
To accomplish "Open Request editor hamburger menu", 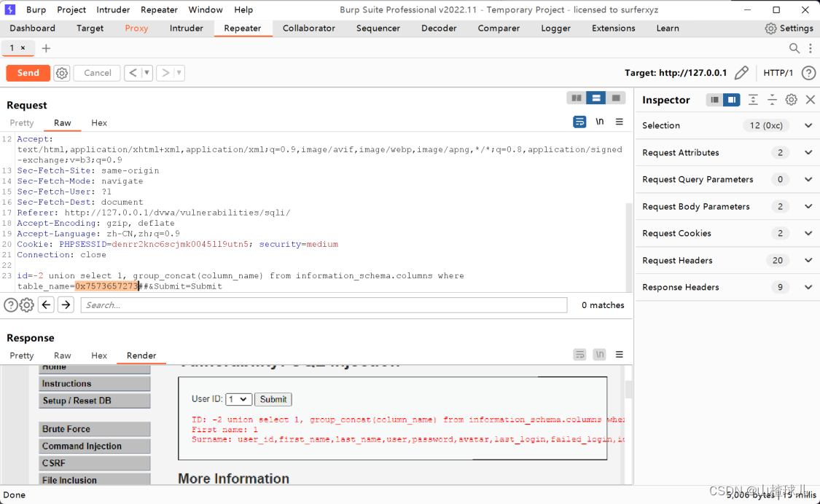I will point(619,122).
